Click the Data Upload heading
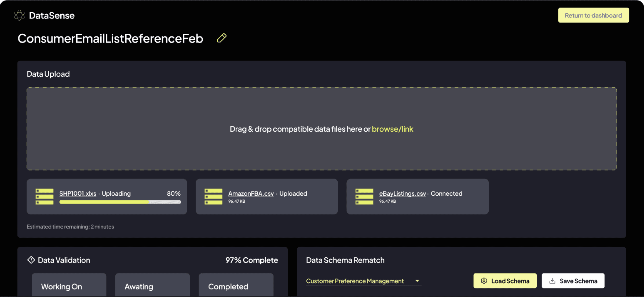The image size is (644, 297). pos(48,74)
